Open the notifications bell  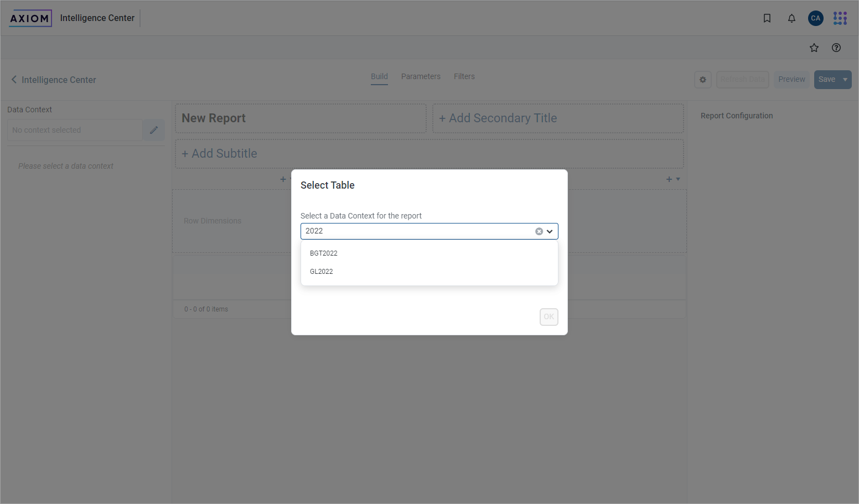point(791,18)
